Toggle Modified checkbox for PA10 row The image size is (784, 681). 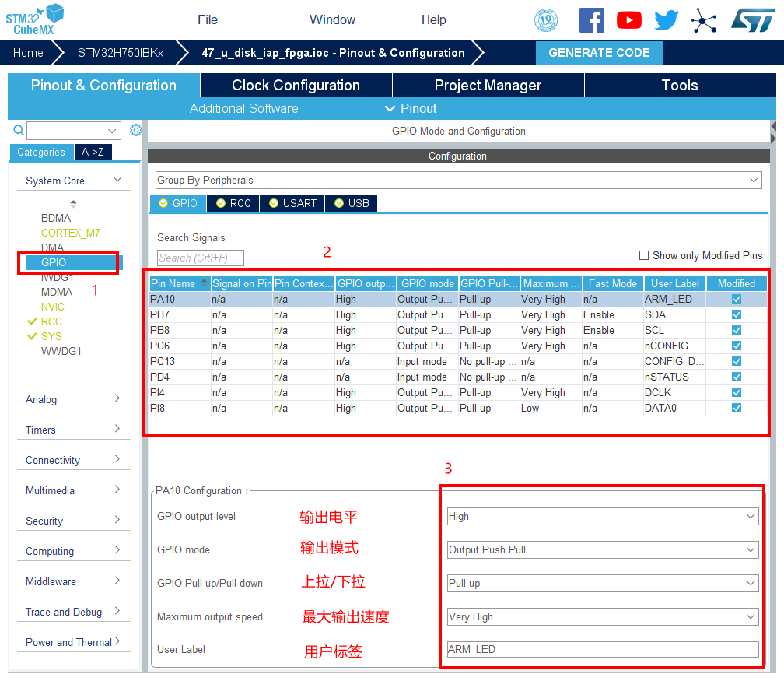coord(737,299)
